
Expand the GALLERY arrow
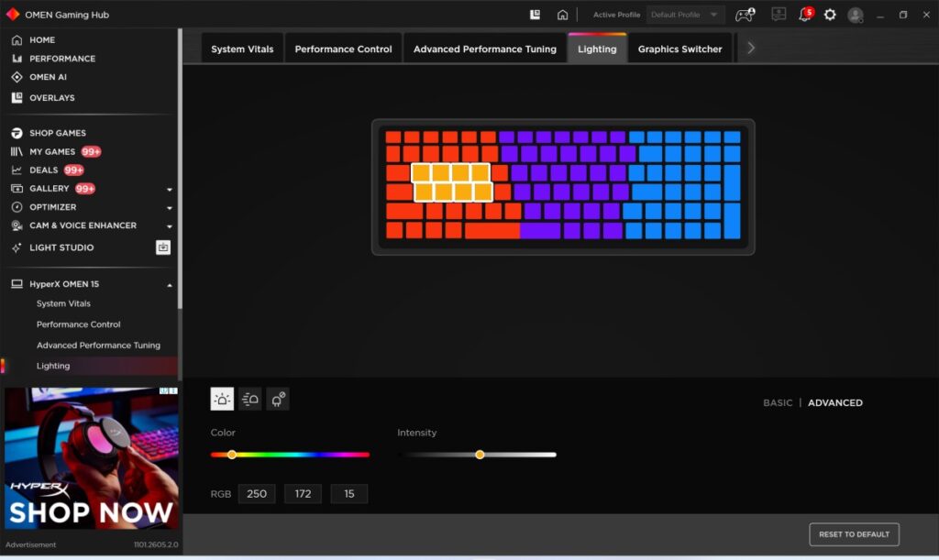(x=170, y=190)
